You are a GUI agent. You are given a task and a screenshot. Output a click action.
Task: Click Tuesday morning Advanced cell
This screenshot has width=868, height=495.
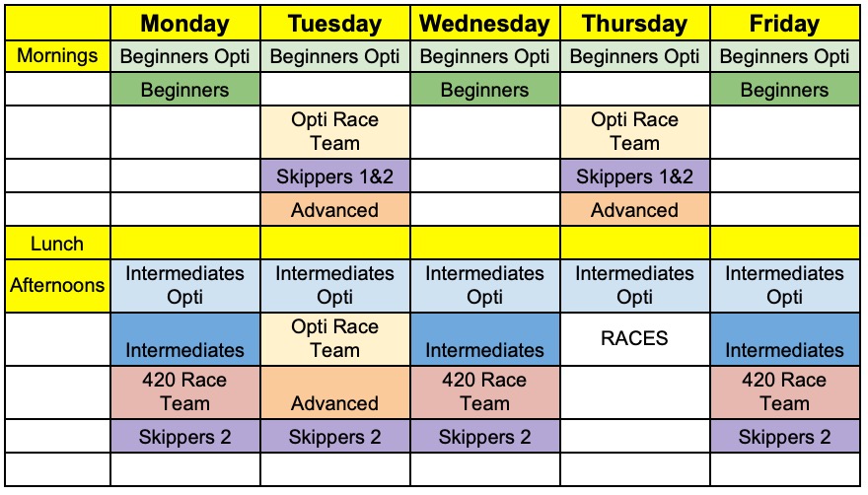pos(335,209)
